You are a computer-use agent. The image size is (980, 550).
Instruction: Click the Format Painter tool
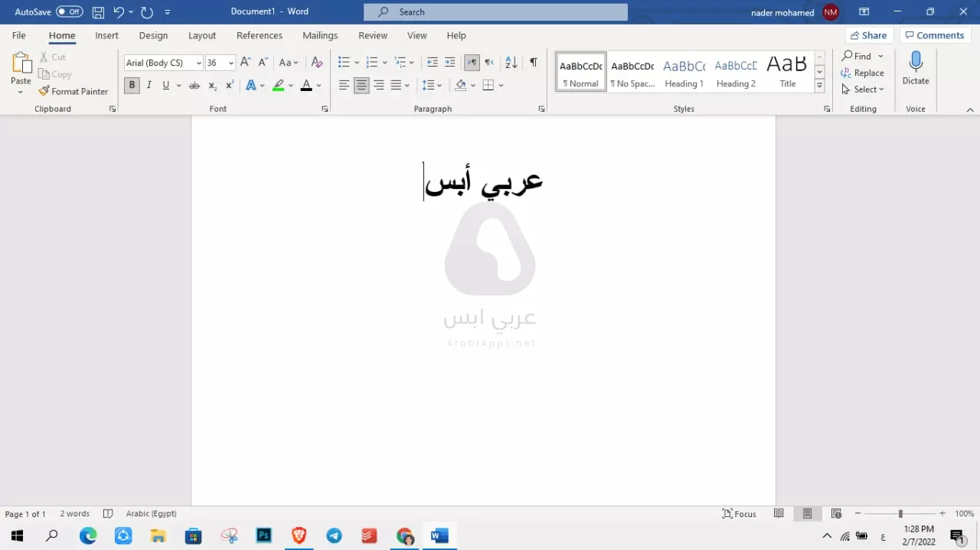tap(73, 91)
